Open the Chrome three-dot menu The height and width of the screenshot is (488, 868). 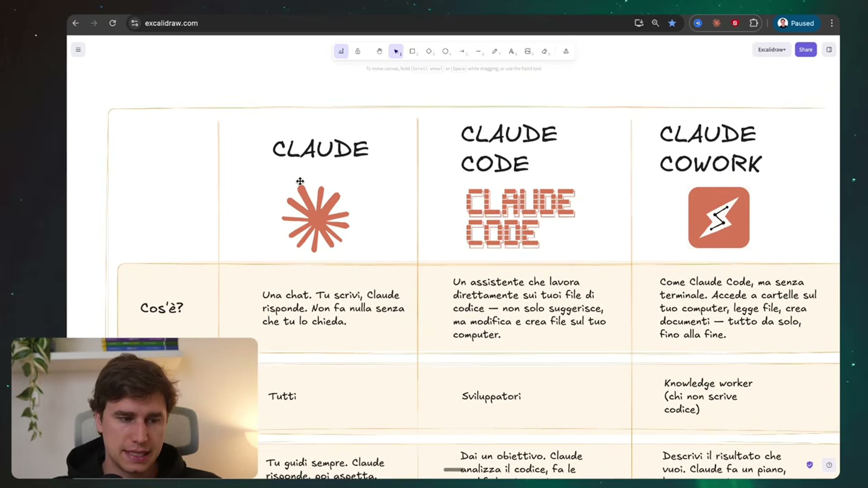point(831,23)
